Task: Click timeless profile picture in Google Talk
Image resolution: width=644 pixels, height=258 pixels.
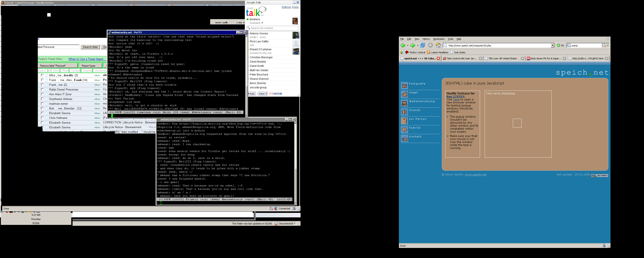Action: tap(295, 21)
